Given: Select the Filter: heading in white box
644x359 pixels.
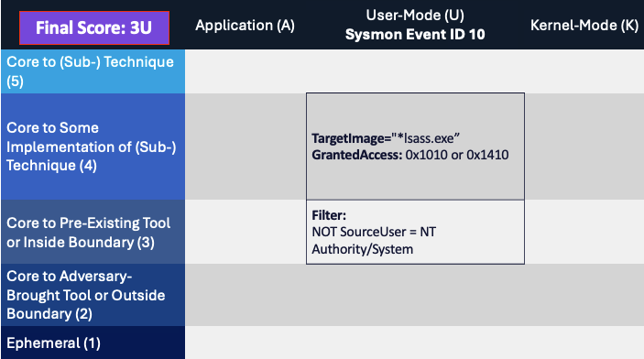Looking at the screenshot, I should pyautogui.click(x=329, y=215).
